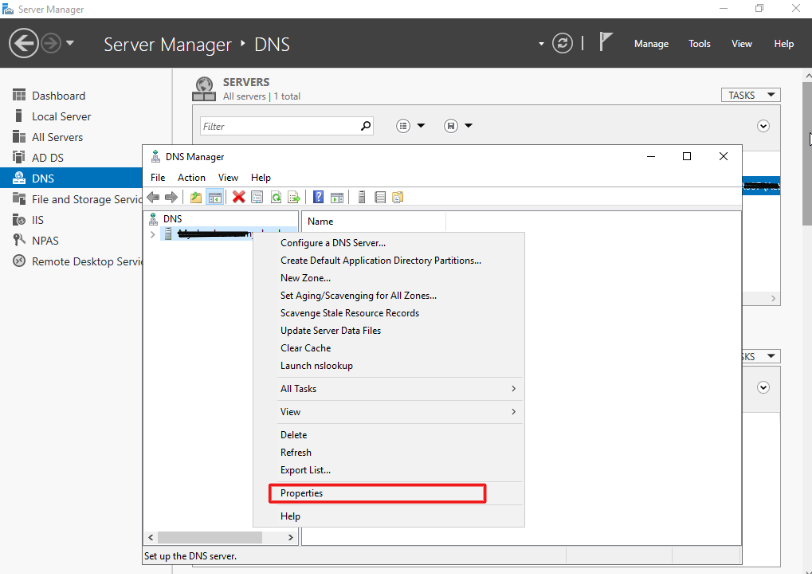Open the Tools menu in Server Manager
Image resolution: width=812 pixels, height=574 pixels.
699,44
